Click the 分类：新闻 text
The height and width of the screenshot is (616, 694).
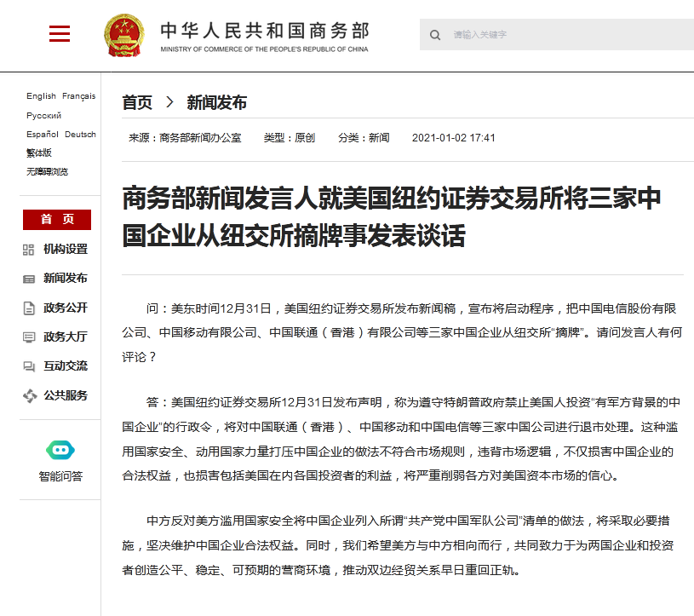364,138
